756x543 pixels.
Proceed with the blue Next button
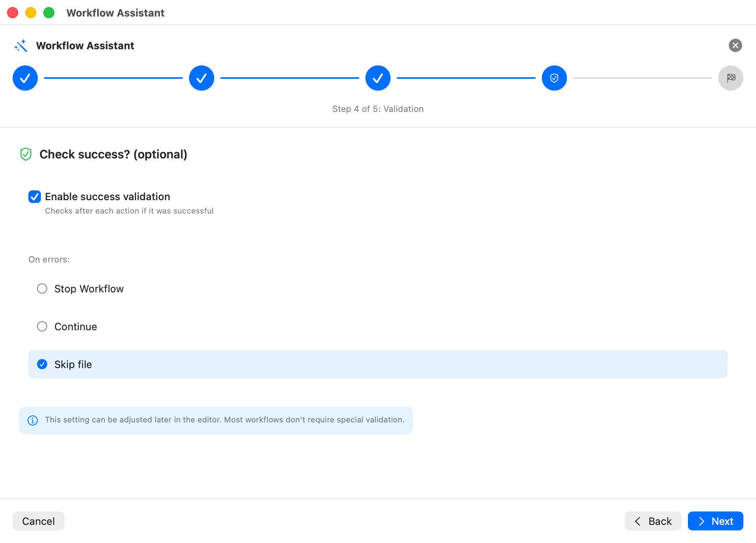[x=715, y=521]
